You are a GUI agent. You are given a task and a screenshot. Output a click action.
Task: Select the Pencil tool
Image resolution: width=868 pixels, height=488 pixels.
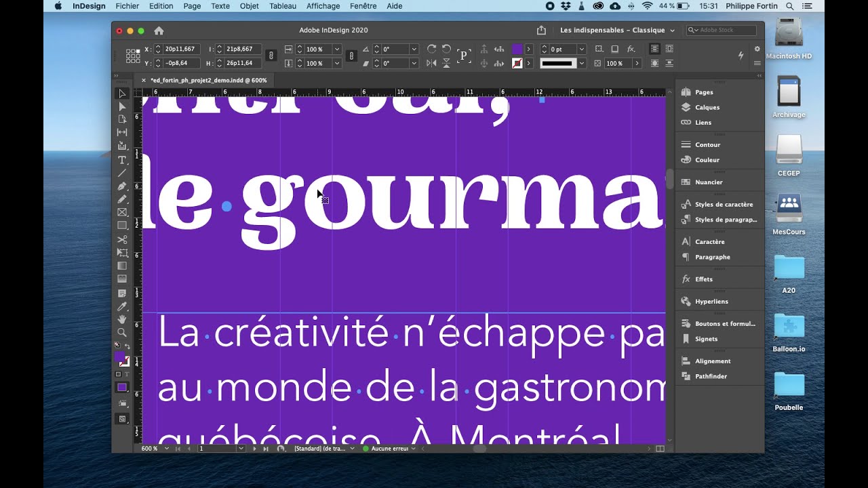point(122,199)
